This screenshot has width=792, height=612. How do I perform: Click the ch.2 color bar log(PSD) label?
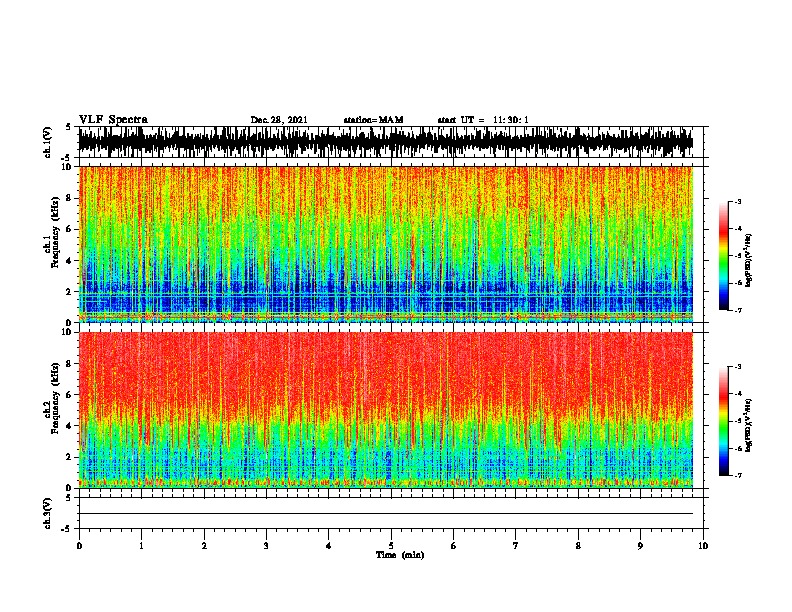pyautogui.click(x=748, y=425)
